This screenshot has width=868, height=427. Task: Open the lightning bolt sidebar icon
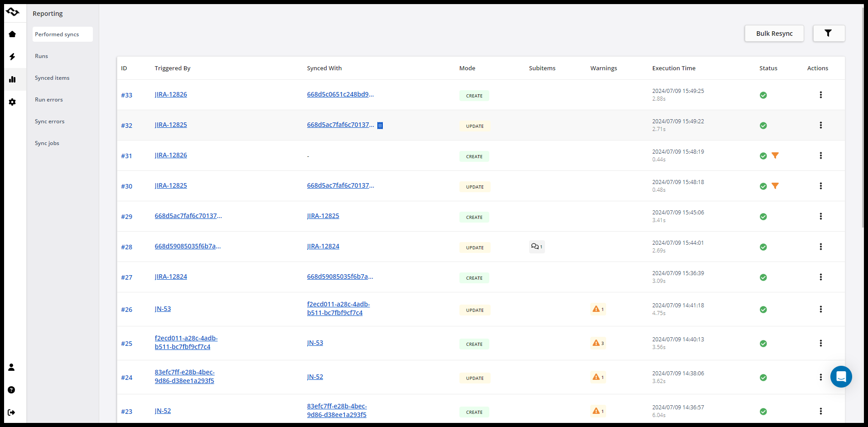[12, 57]
